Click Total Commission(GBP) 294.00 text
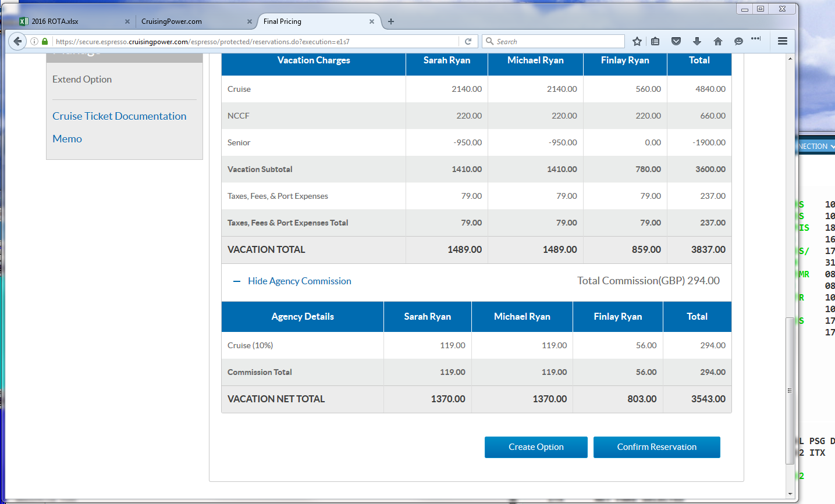 coord(648,281)
